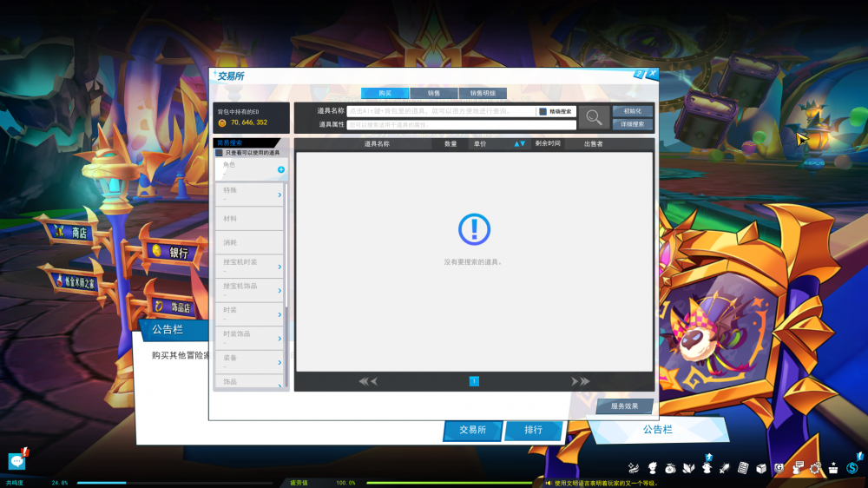The image size is (868, 488).
Task: Click the 服务效果 button
Action: click(624, 406)
